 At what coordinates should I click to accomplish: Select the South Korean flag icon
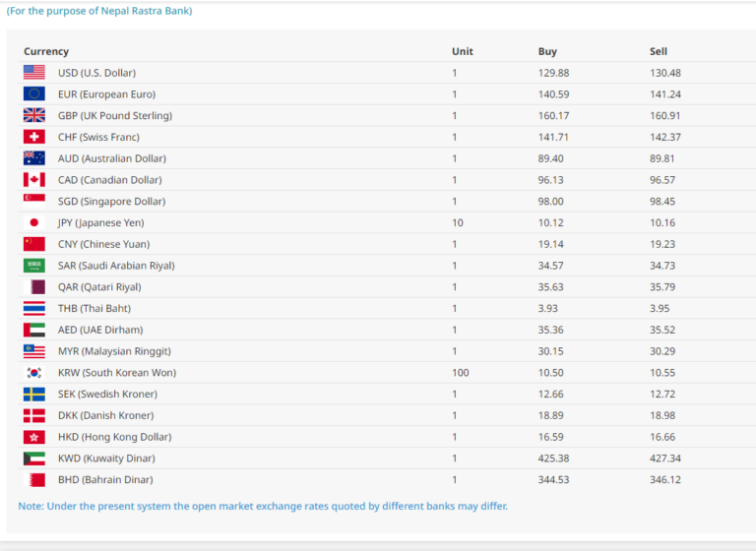coord(34,373)
